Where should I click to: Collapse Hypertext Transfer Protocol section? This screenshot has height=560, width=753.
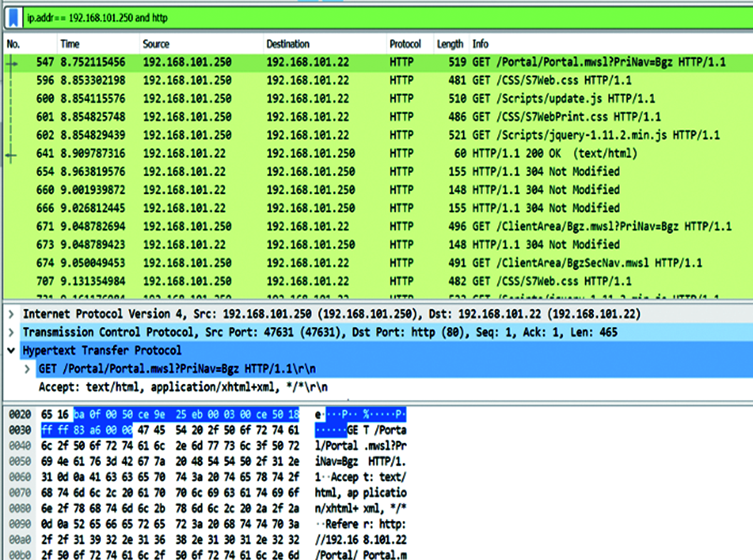tap(12, 351)
